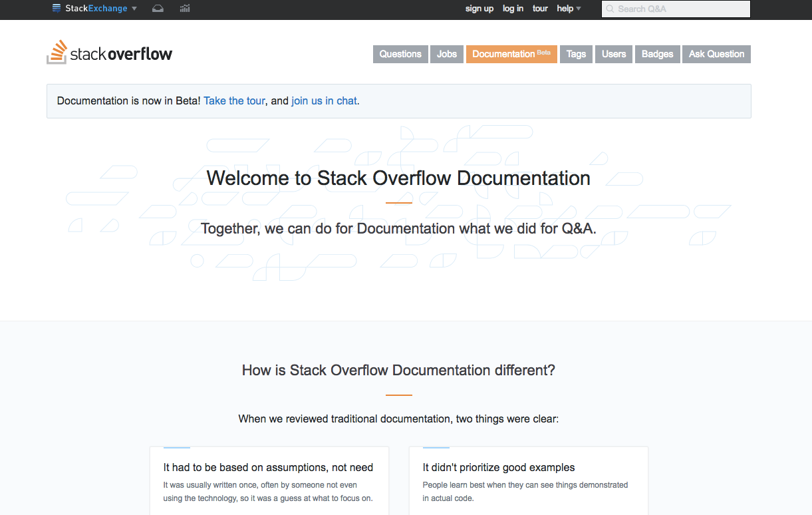
Task: Click the sign up link
Action: [x=479, y=9]
